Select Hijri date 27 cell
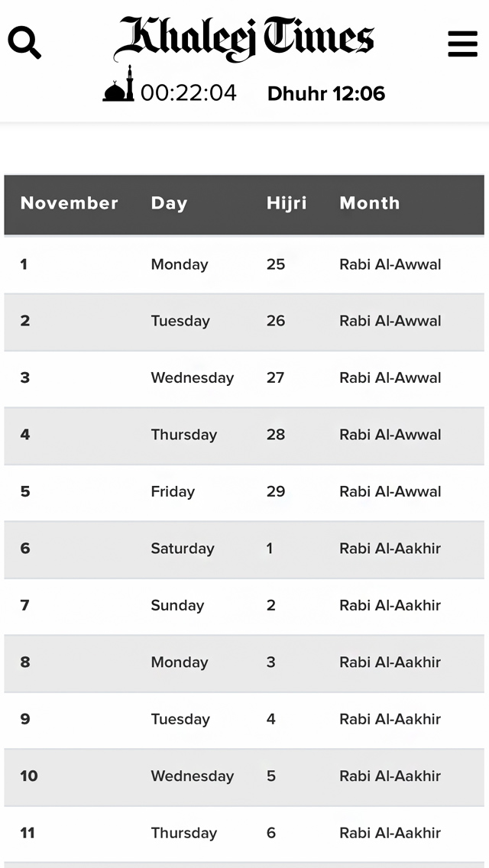 tap(276, 377)
